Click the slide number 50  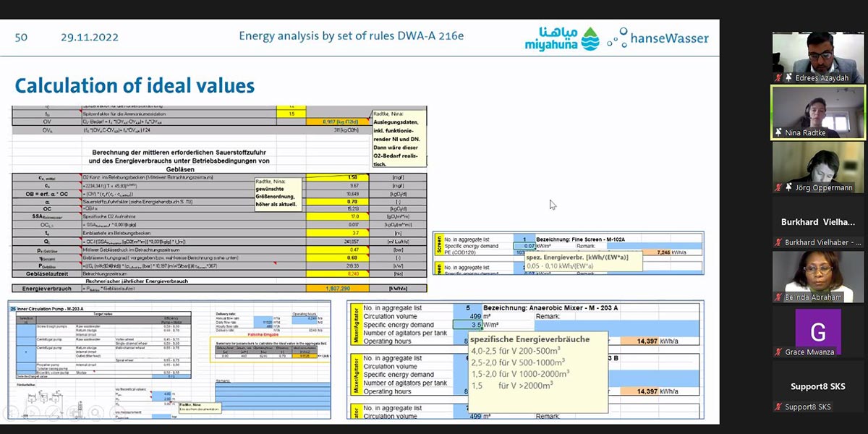pos(21,37)
